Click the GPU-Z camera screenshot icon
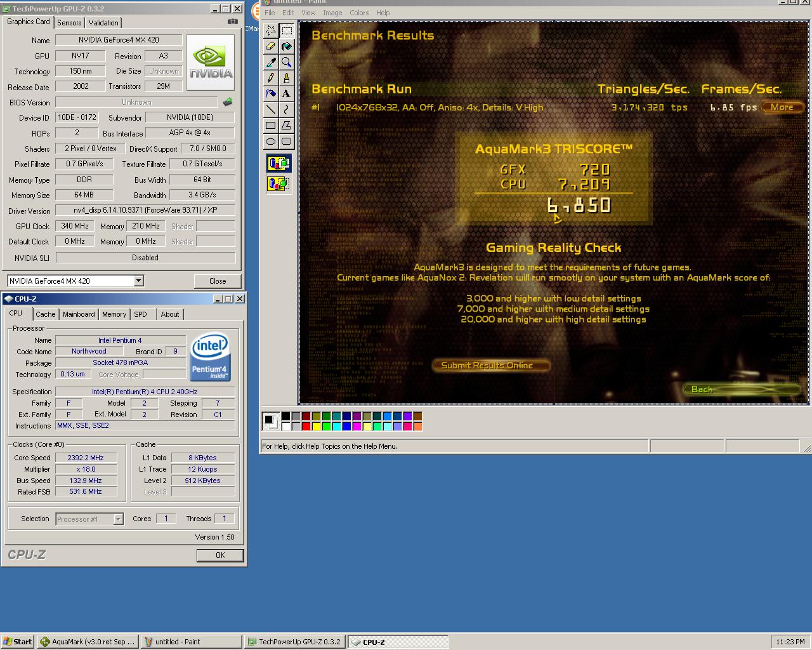The width and height of the screenshot is (812, 650). [233, 22]
